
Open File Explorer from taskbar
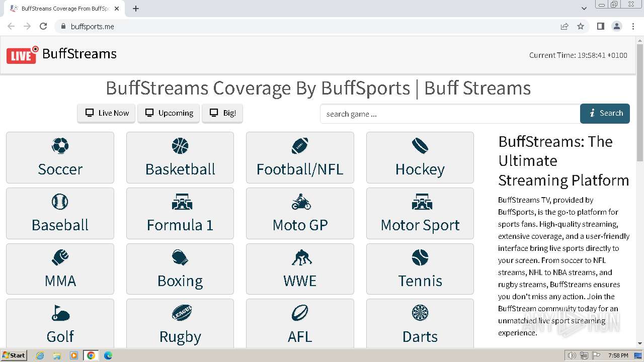click(57, 355)
